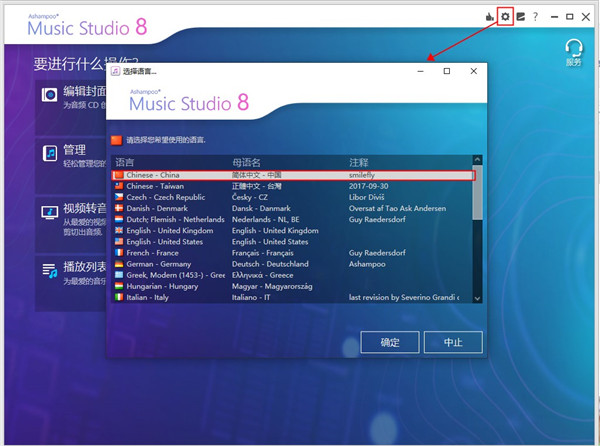Select 'Greek, Modern (1453-)' row
600x446 pixels.
point(293,275)
